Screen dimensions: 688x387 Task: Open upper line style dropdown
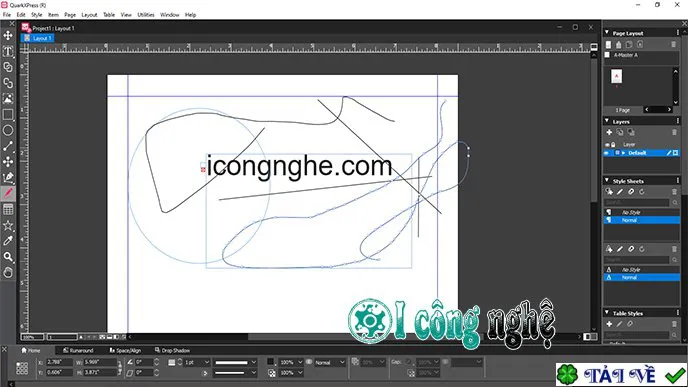pos(235,362)
